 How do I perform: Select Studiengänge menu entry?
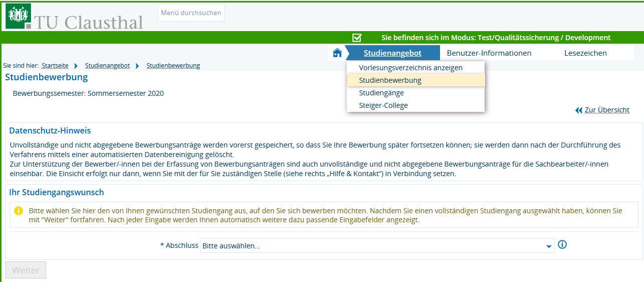click(x=381, y=93)
